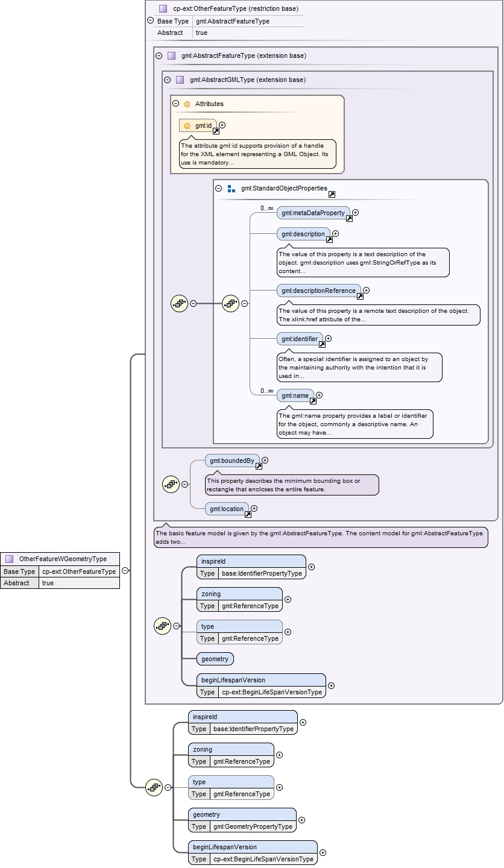This screenshot has width=504, height=868.
Task: Select gml:id attribute box
Action: (198, 125)
